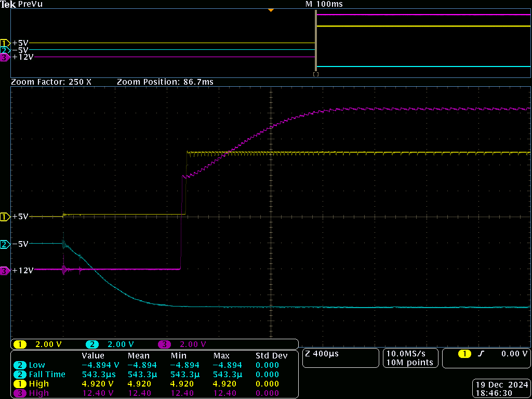The image size is (532, 399).
Task: Select channel 1 marker in the upper overview
Action: point(5,43)
